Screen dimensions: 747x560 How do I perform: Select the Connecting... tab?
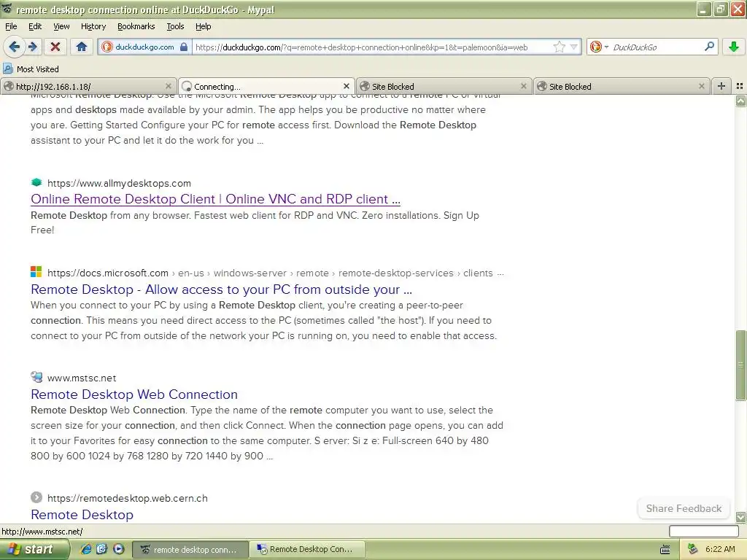point(266,86)
